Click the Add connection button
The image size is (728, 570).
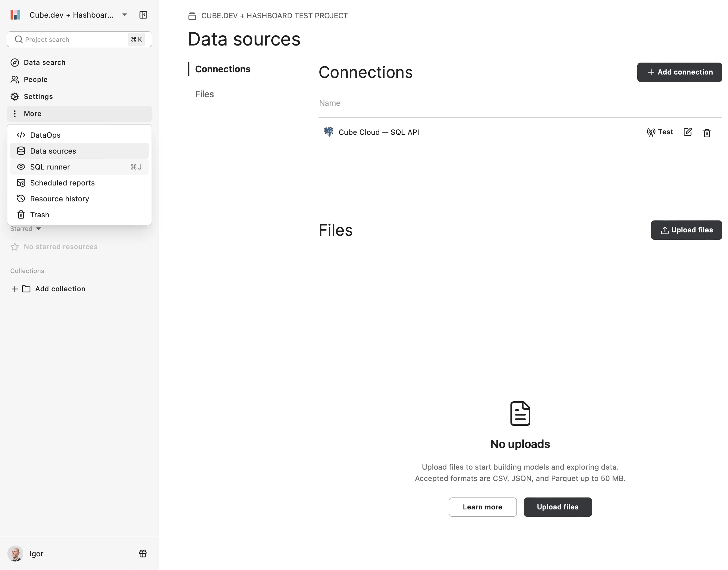[x=679, y=72]
